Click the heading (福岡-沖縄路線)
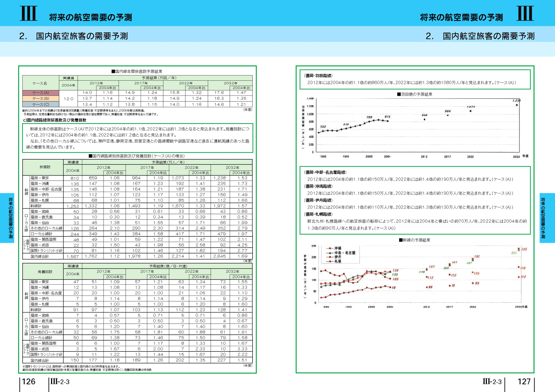This screenshot has width=555, height=392. point(318,186)
